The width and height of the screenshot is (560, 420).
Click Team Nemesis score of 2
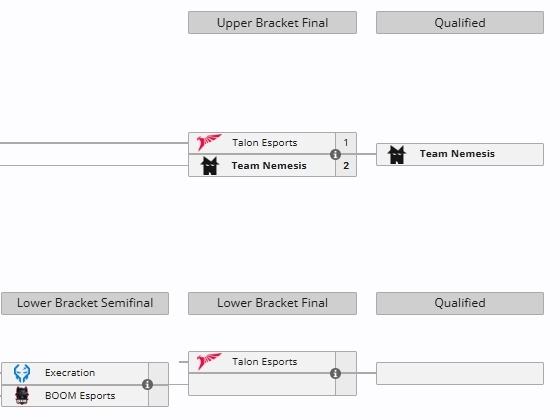click(346, 166)
